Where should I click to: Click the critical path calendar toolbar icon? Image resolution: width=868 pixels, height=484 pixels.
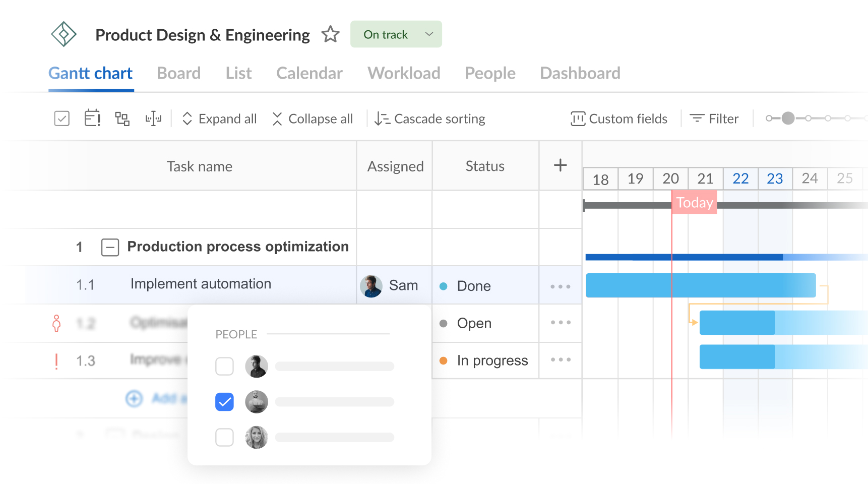point(92,118)
